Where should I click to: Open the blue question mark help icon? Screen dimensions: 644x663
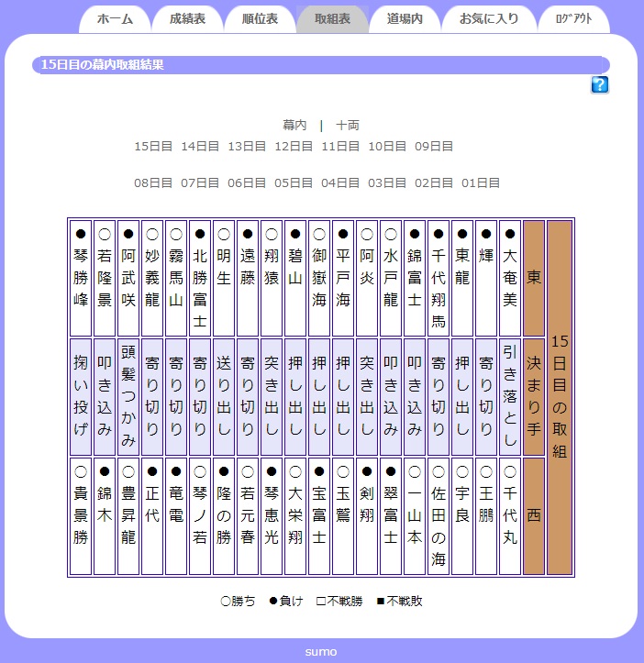(x=600, y=84)
